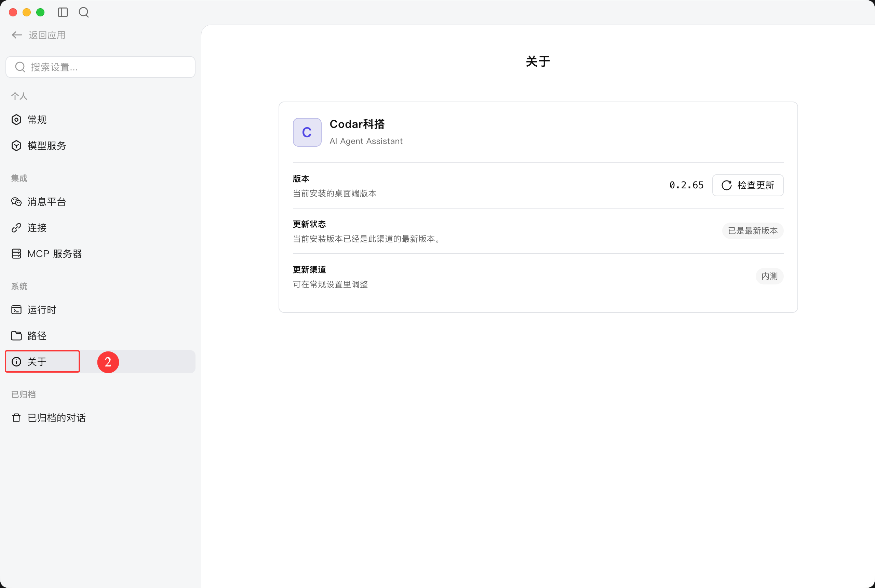875x588 pixels.
Task: Toggle the sidebar panel icon
Action: coord(63,12)
